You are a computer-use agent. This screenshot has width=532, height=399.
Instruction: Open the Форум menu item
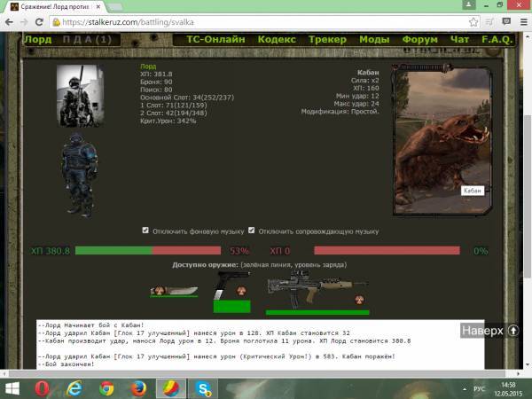click(419, 39)
